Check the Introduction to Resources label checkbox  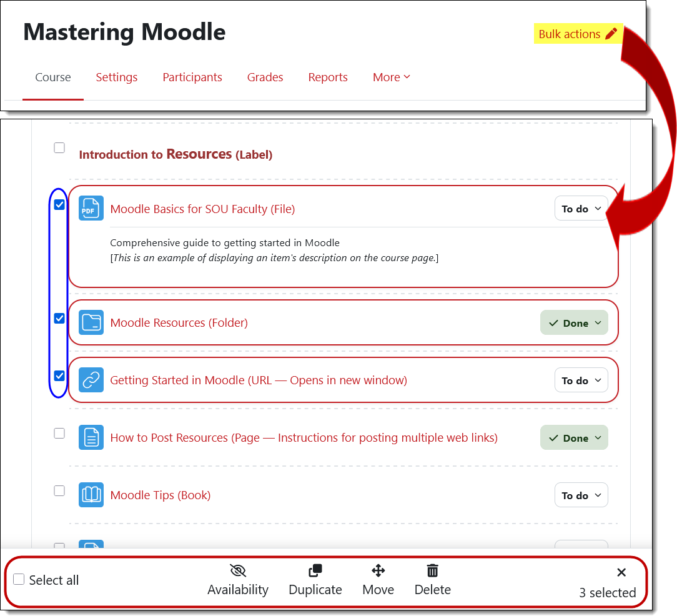[59, 148]
